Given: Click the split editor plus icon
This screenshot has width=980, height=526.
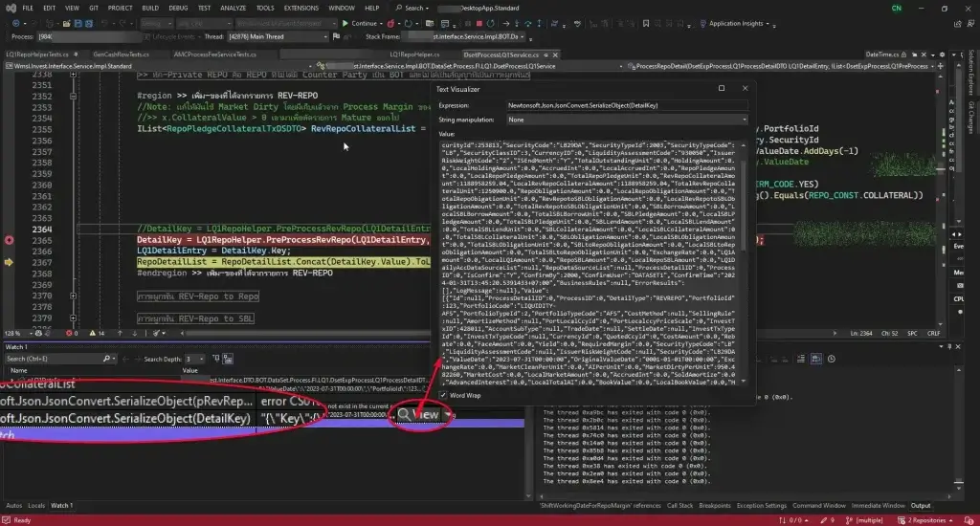Looking at the screenshot, I should [x=940, y=66].
